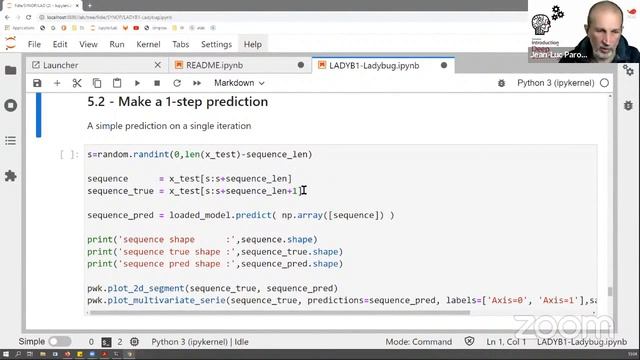
Task: Select the '5.2 - Make a 1-step prediction' heading
Action: 178,102
